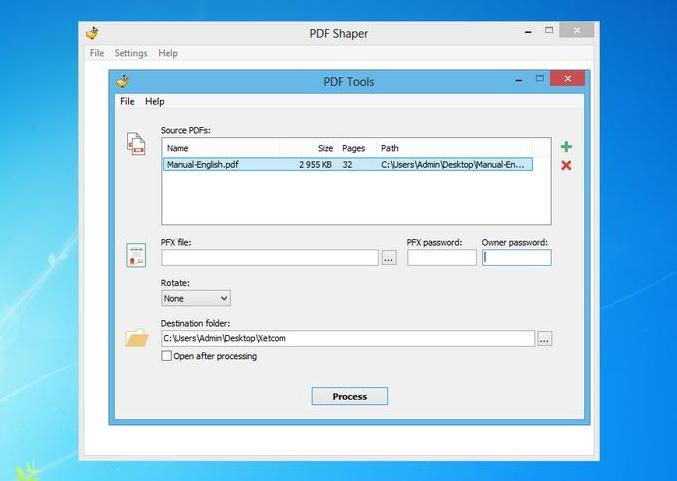Toggle Open after processing checkbox

coord(166,356)
